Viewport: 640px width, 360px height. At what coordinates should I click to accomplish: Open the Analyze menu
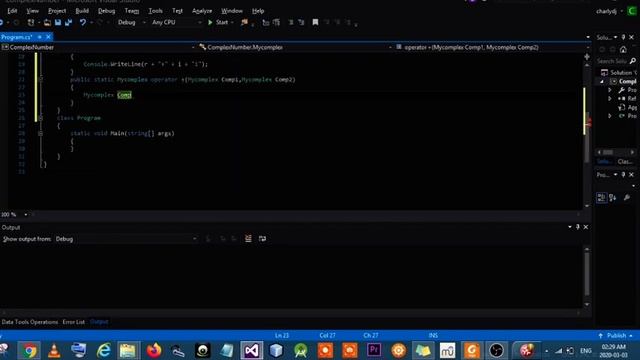coord(202,11)
